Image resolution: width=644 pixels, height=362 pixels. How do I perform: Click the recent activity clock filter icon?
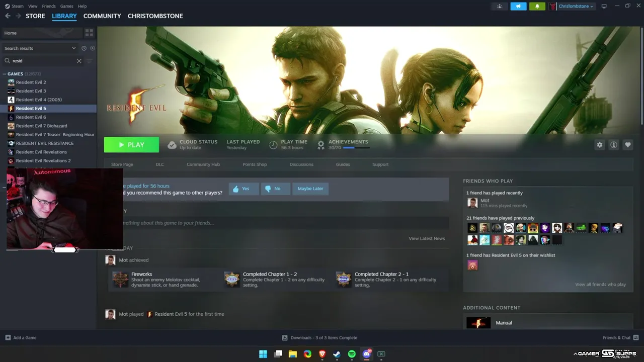(84, 48)
